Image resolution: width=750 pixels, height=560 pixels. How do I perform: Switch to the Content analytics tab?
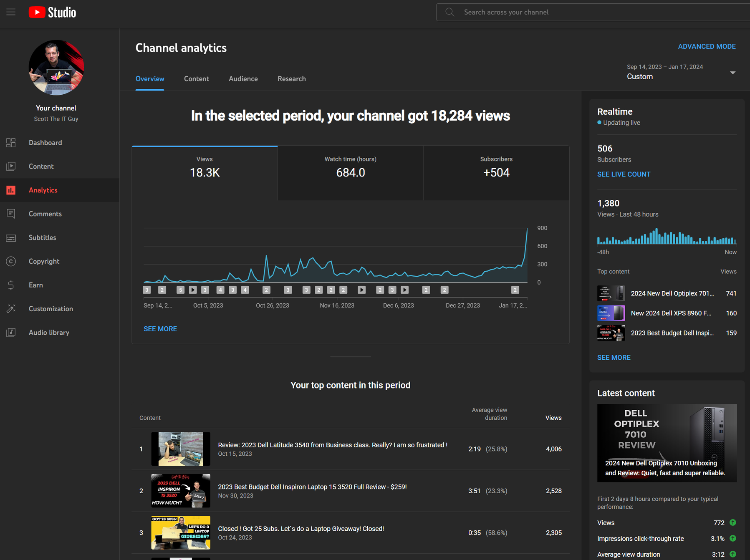tap(197, 79)
